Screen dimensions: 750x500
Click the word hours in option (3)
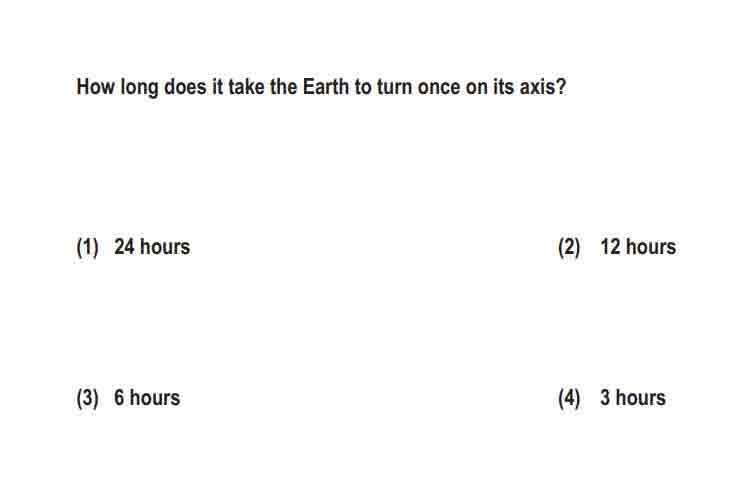point(155,398)
